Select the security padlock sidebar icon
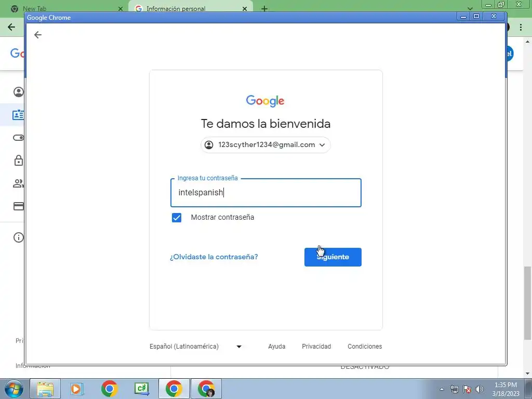The height and width of the screenshot is (399, 532). click(x=19, y=161)
